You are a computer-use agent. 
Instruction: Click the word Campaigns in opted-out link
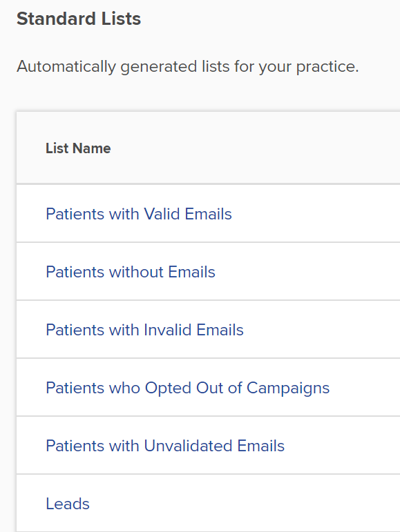[x=288, y=388]
